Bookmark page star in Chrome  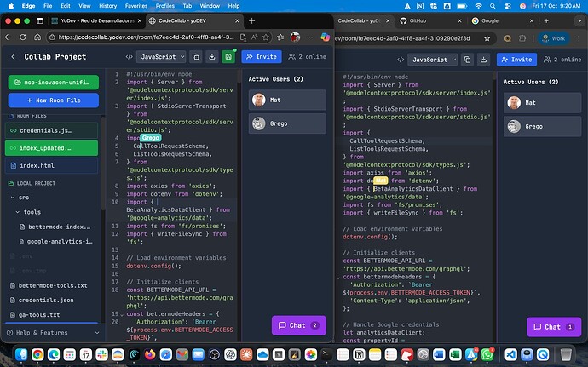click(x=487, y=38)
